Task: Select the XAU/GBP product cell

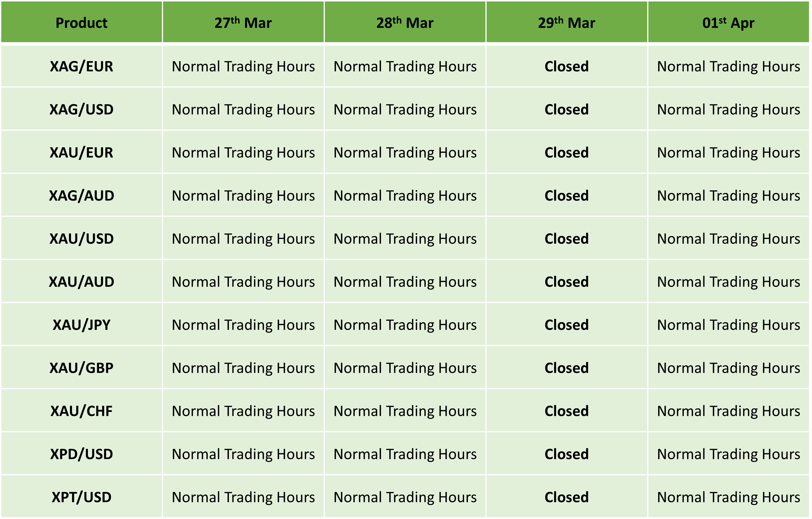Action: click(81, 368)
